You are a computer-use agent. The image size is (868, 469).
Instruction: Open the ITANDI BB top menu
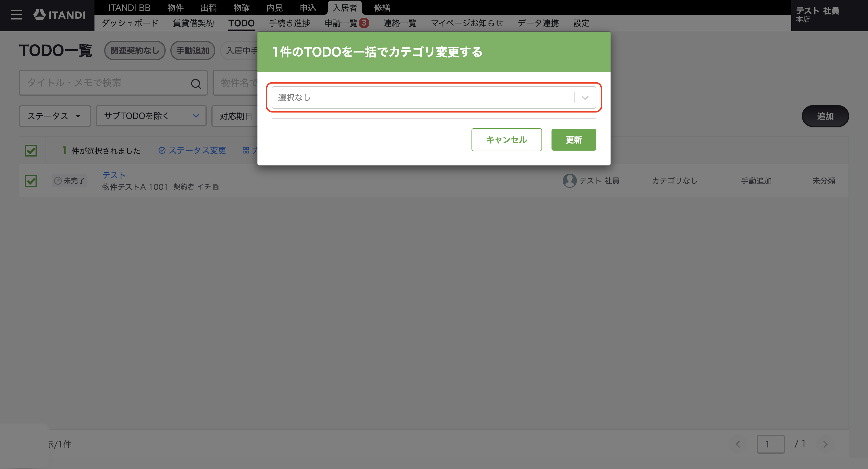[129, 7]
